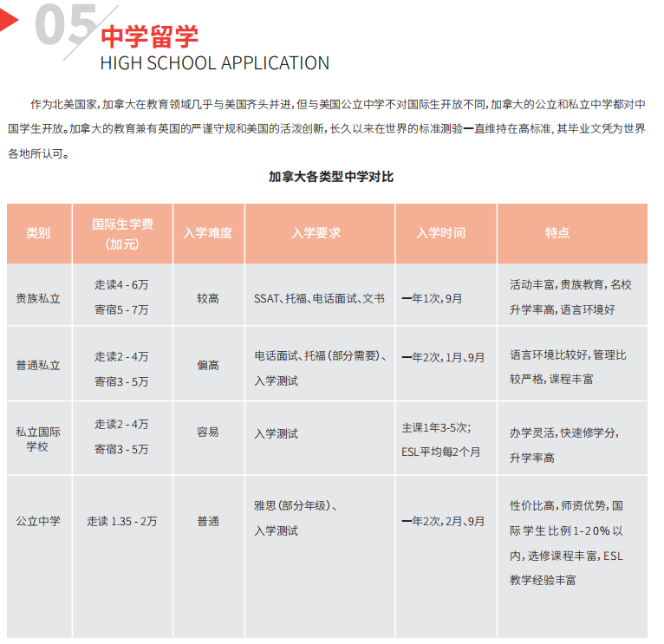Image resolution: width=664 pixels, height=644 pixels.
Task: Click '性价比高,师资优势,国' feature text
Action: (x=567, y=505)
